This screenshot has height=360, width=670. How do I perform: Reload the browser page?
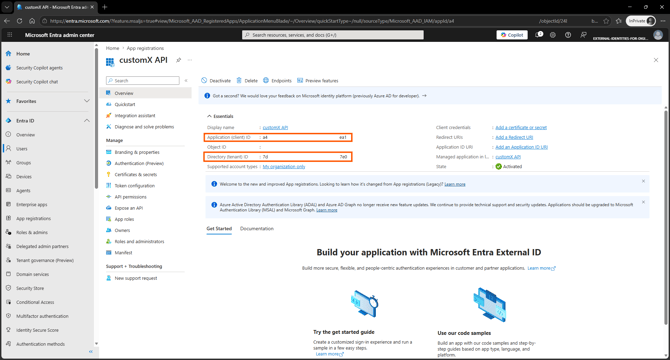click(x=19, y=20)
